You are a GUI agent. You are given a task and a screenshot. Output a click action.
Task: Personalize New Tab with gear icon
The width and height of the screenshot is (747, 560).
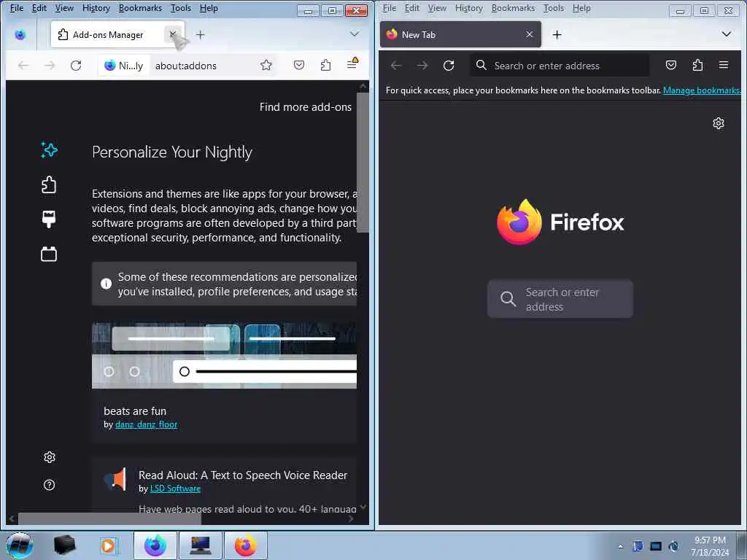pos(719,123)
